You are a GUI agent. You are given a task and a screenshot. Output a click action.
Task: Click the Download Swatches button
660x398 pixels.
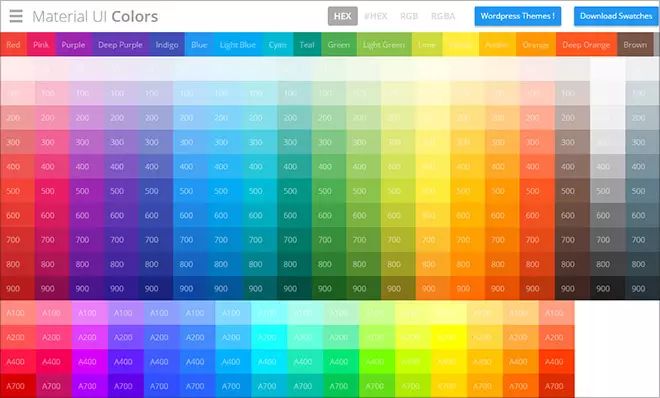point(616,16)
